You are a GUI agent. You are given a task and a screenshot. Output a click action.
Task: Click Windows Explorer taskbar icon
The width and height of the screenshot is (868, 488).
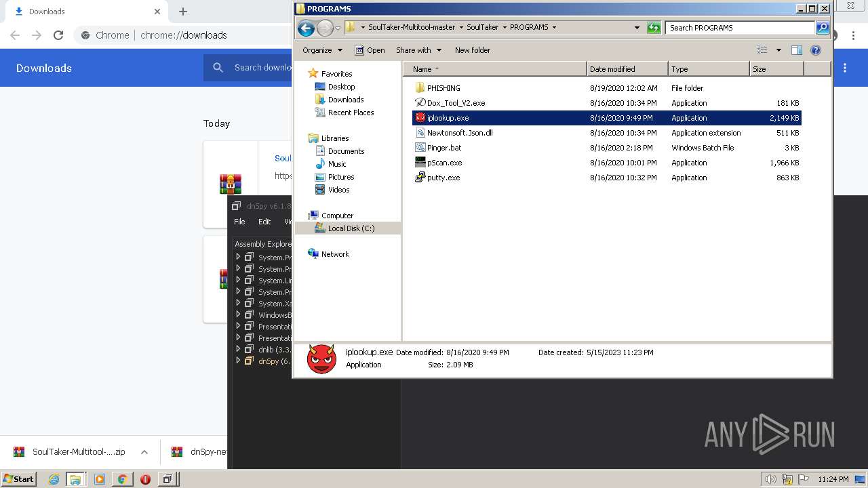tap(75, 479)
